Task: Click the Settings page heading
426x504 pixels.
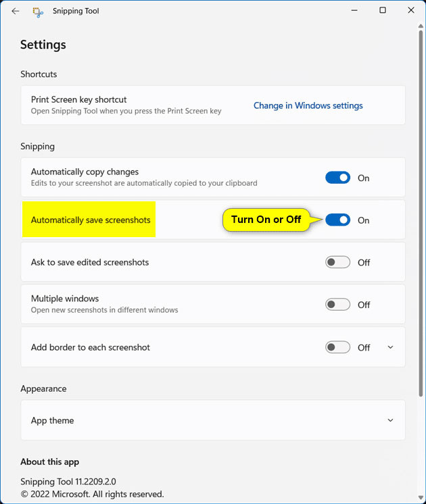Action: coord(43,45)
